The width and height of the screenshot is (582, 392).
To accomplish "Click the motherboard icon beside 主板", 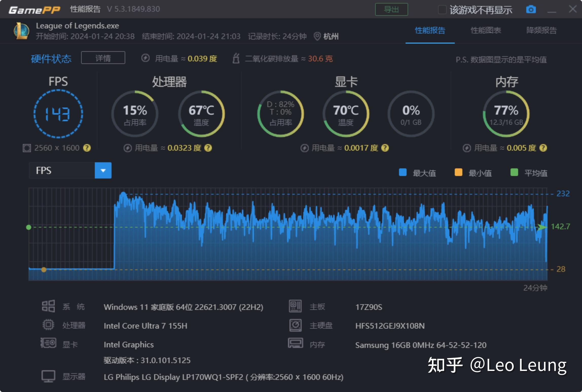I will click(295, 306).
